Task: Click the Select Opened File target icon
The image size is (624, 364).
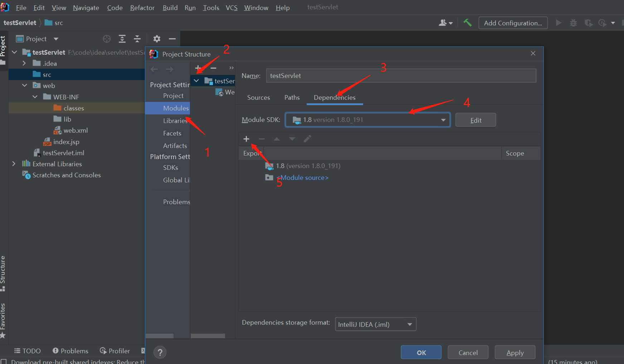Action: (107, 39)
